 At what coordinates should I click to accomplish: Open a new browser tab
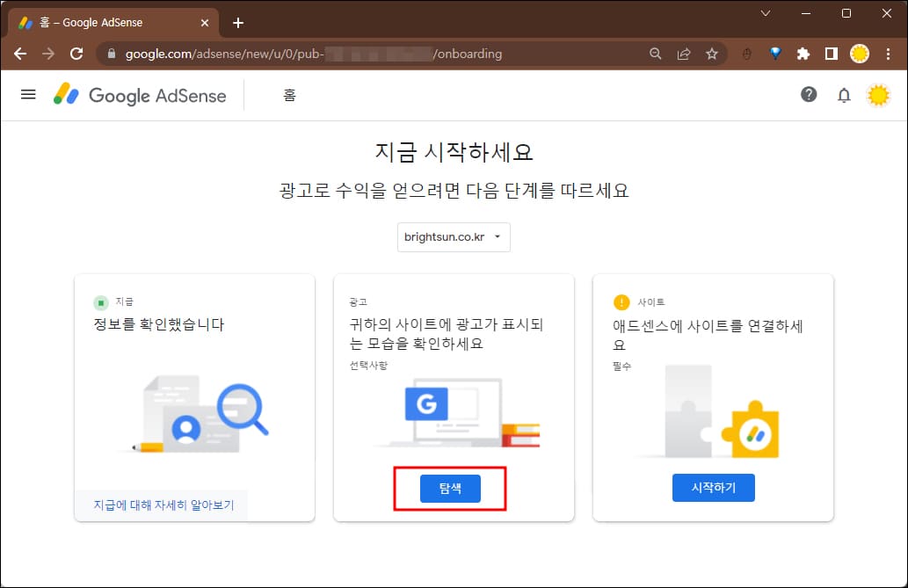[x=238, y=23]
